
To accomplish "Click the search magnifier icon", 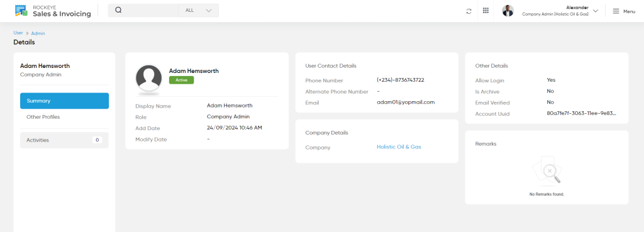I will (118, 10).
